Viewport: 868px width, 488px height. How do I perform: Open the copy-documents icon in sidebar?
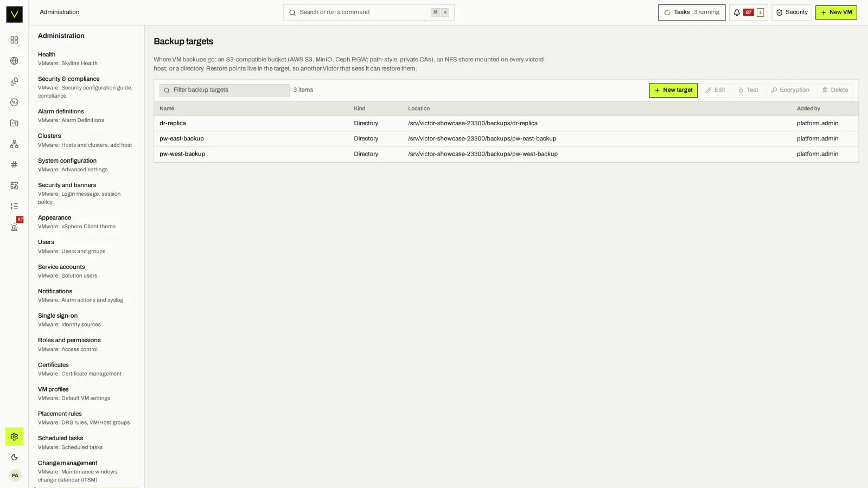pos(14,82)
